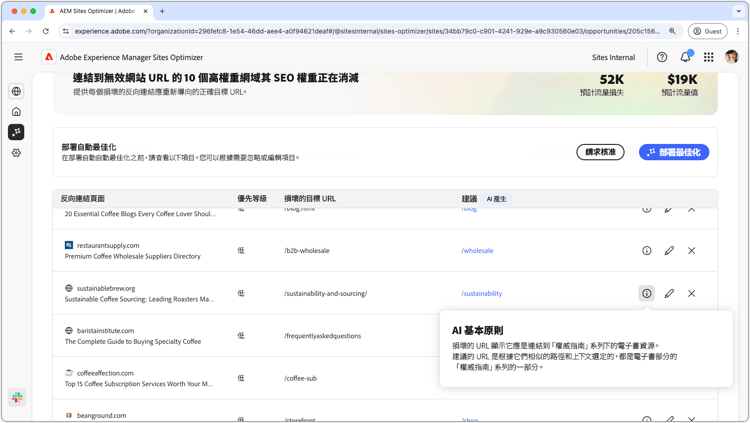
Task: Select the opportunities sparkle sidebar icon
Action: (16, 132)
